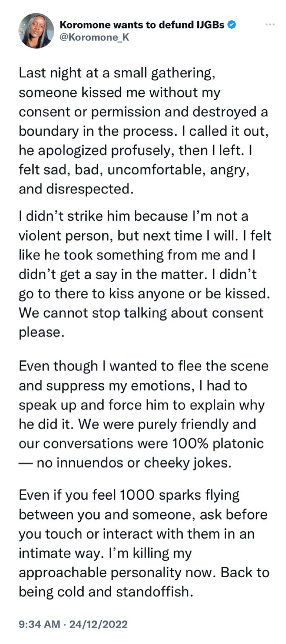Click the line 'our conversations were 100% platonic'

(141, 443)
